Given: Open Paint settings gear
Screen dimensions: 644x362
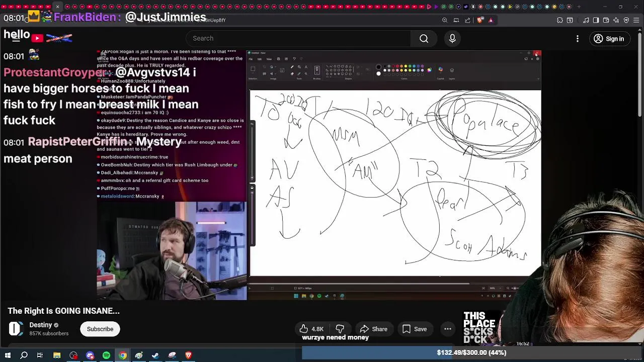Looking at the screenshot, I should 537,59.
